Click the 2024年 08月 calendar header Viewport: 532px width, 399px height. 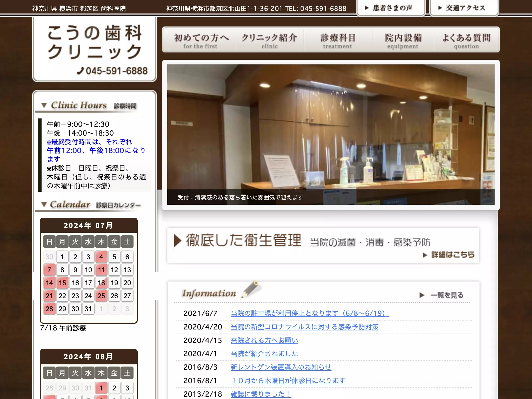tap(89, 356)
